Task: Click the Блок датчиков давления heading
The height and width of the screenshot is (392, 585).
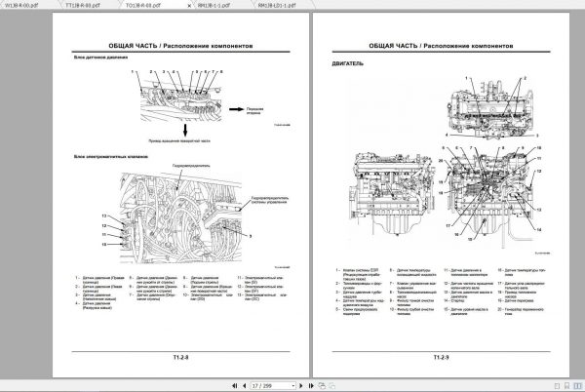Action: coord(100,58)
